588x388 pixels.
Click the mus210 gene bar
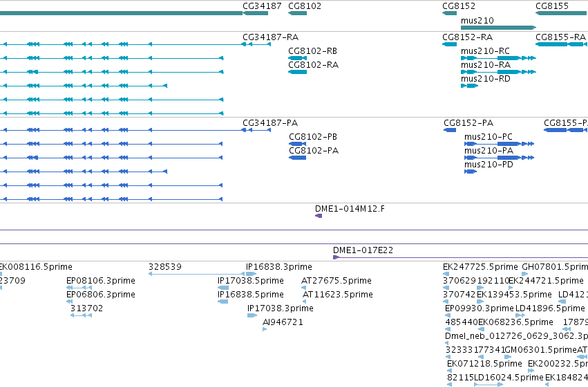pos(498,28)
